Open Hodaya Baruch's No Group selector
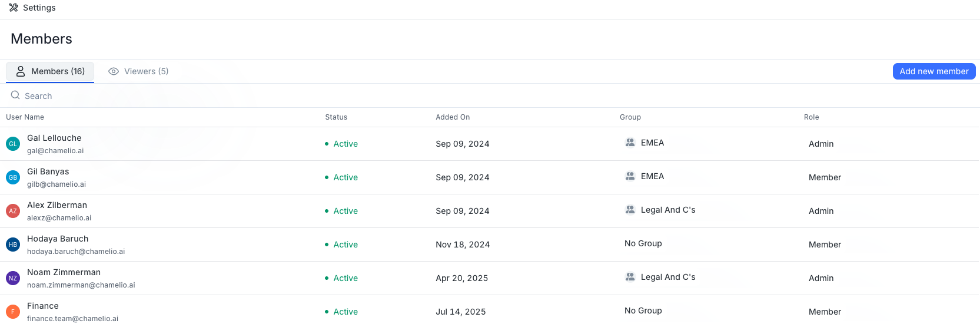Screen dimensions: 980x327 click(x=643, y=243)
